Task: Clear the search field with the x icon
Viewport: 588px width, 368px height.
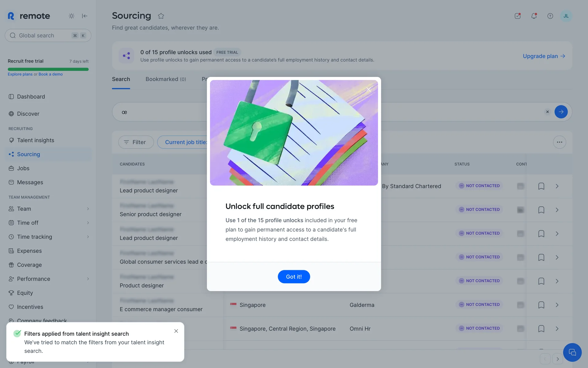Action: [547, 112]
